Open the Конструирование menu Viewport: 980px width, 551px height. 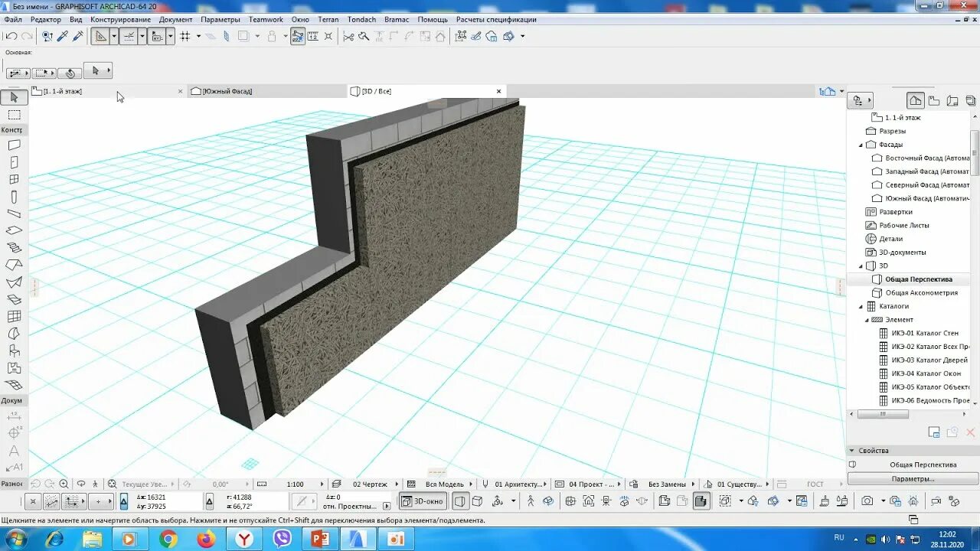(x=120, y=19)
